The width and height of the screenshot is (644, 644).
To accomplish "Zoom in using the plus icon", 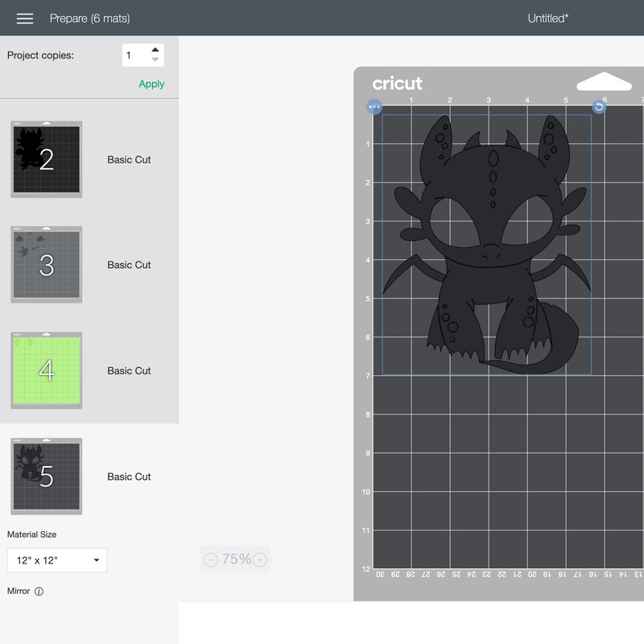I will pos(259,559).
